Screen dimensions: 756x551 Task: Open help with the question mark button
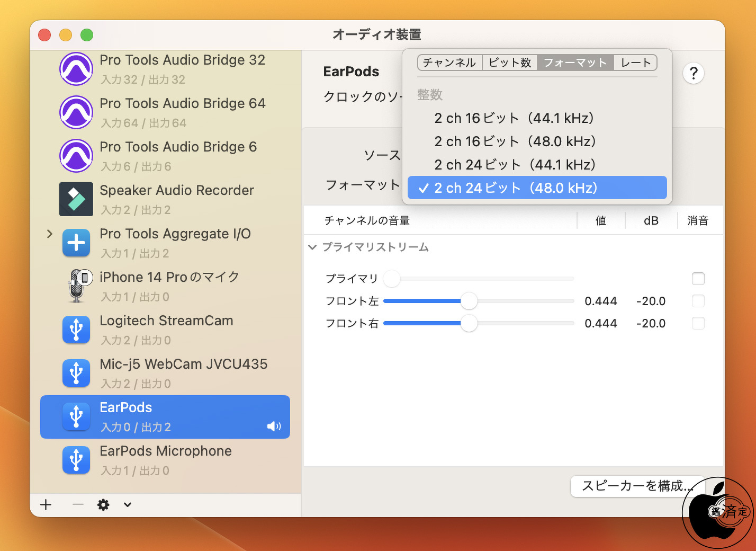pyautogui.click(x=693, y=73)
